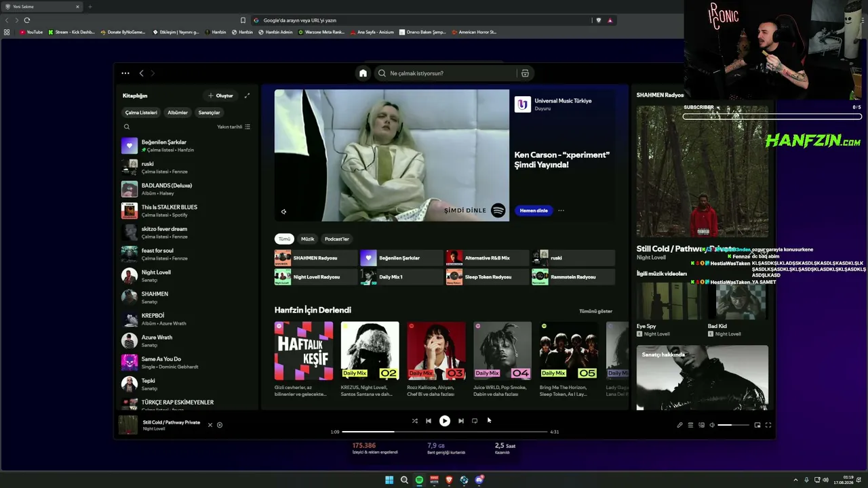Enter fullscreen player mode

pyautogui.click(x=768, y=425)
